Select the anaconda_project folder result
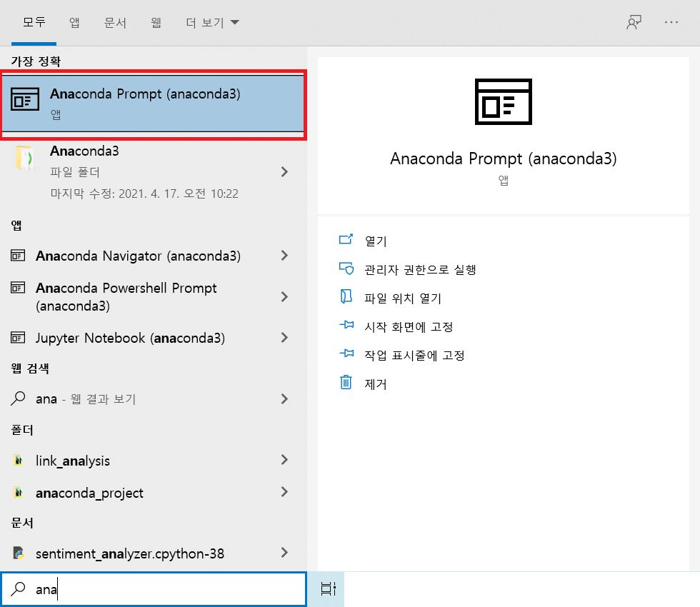The image size is (700, 607). click(x=153, y=492)
